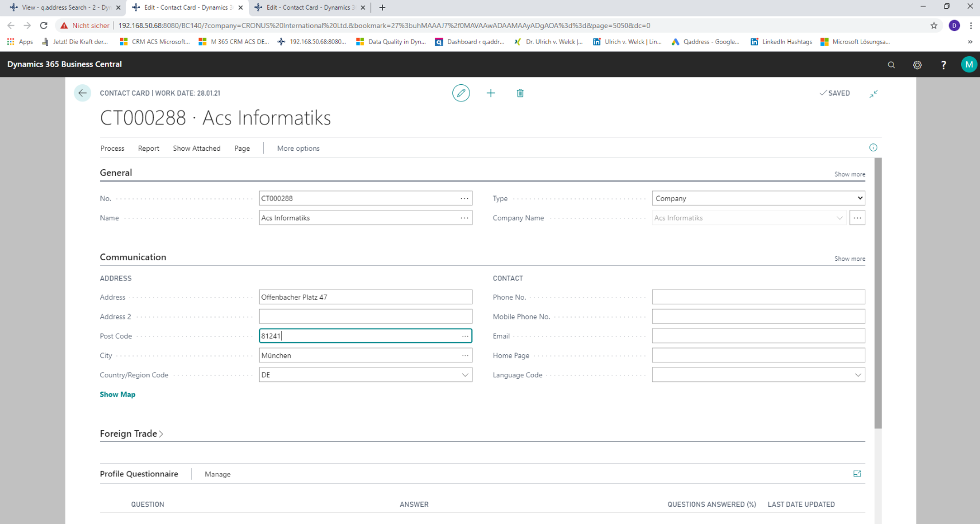Open Profile Questionnaire in a separate window
980x524 pixels.
pyautogui.click(x=857, y=474)
